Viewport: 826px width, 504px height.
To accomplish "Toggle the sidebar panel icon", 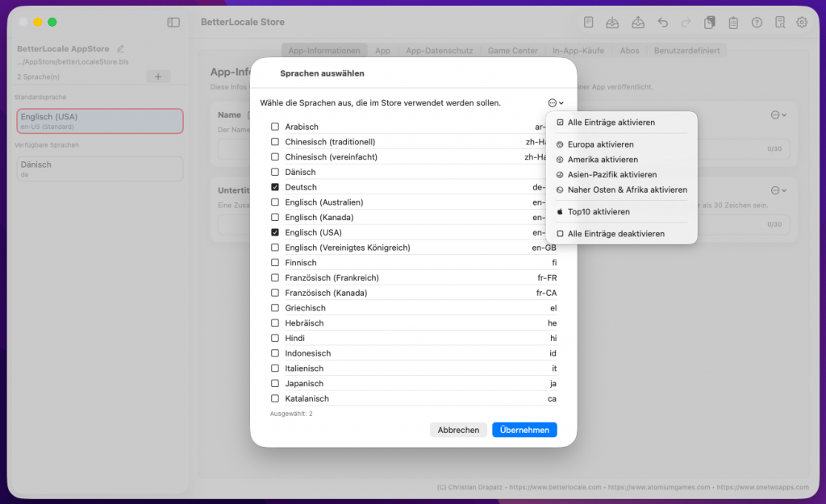I will pos(173,23).
